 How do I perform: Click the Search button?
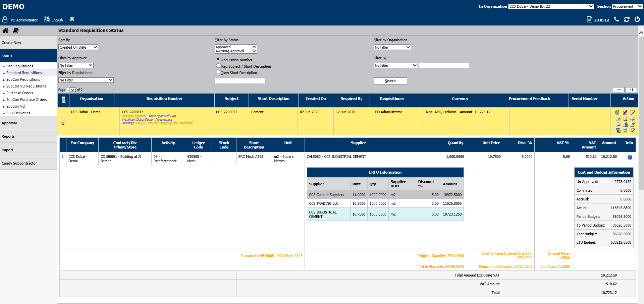tap(390, 81)
